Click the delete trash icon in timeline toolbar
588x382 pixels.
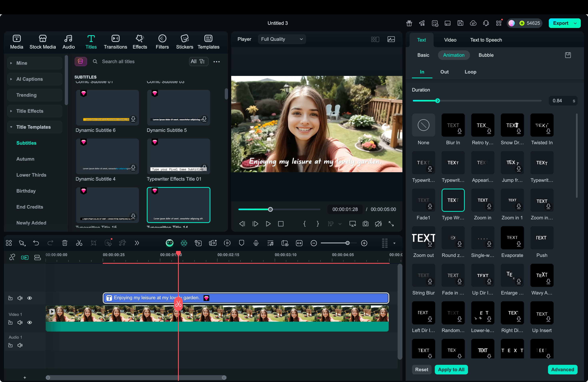click(x=65, y=243)
